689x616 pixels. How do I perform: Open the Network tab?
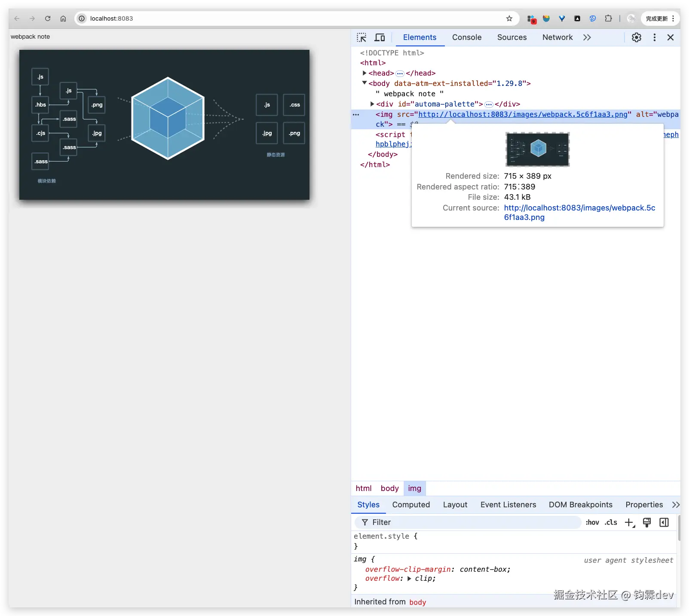pyautogui.click(x=557, y=37)
